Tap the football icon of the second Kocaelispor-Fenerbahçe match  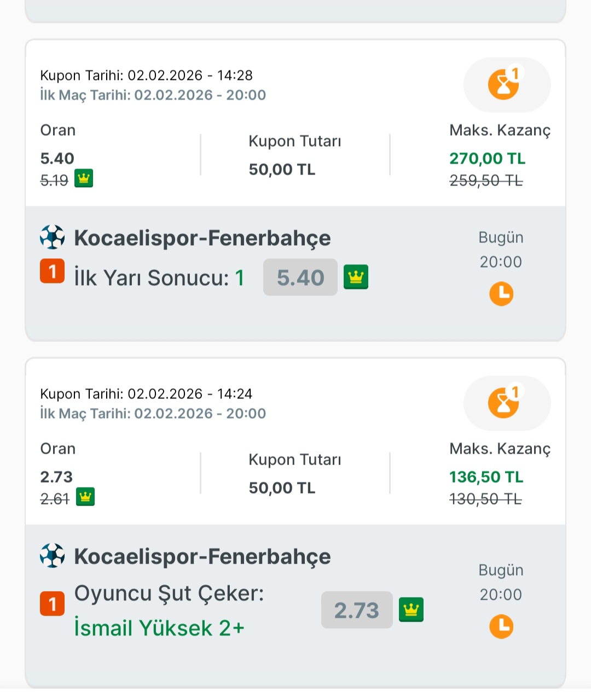click(53, 556)
